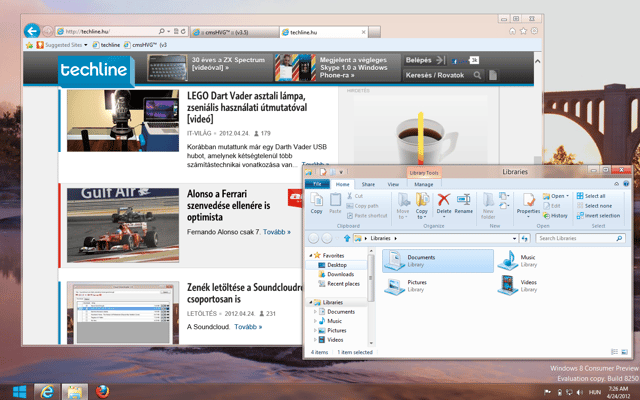This screenshot has width=640, height=400.
Task: Click Downloads in Favorites list
Action: tap(336, 274)
